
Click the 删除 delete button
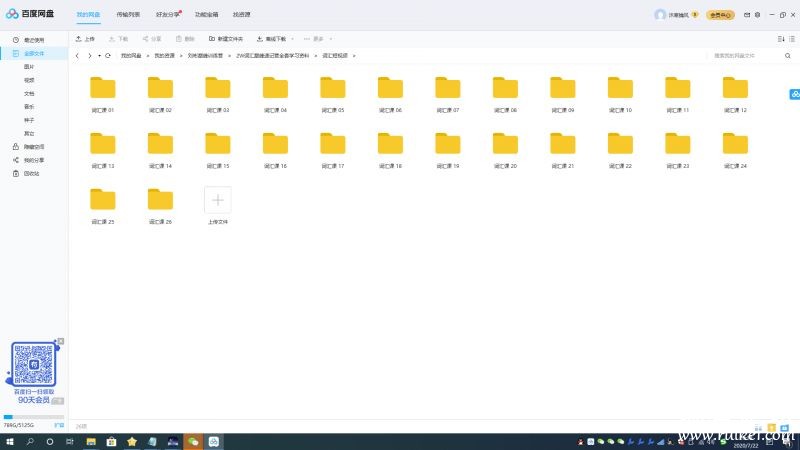(x=185, y=39)
